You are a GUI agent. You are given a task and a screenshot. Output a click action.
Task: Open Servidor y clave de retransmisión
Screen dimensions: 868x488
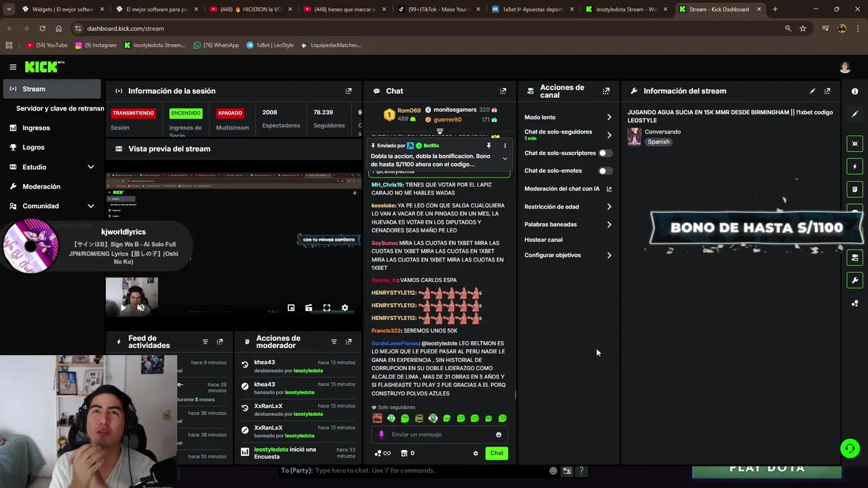tap(60, 108)
